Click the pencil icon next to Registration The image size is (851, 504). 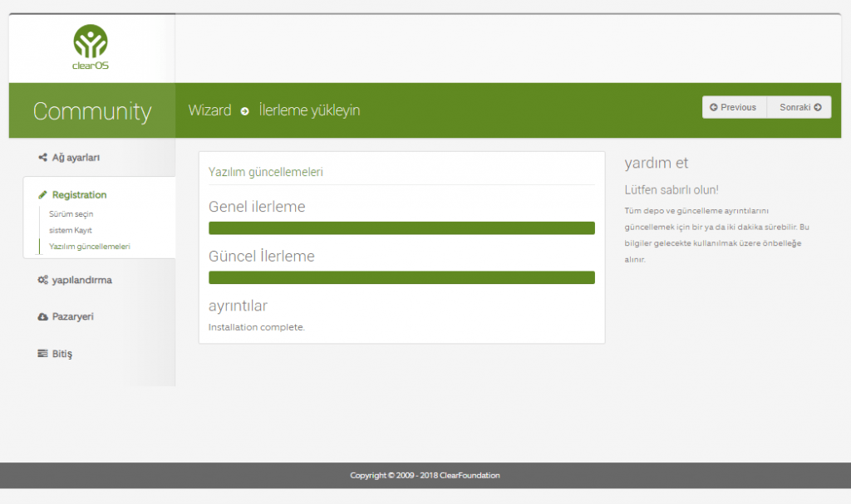[x=43, y=195]
